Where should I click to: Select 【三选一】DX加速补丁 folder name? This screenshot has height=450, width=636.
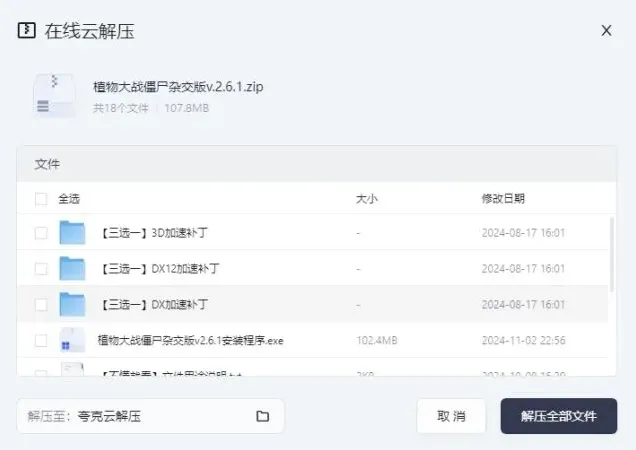153,304
